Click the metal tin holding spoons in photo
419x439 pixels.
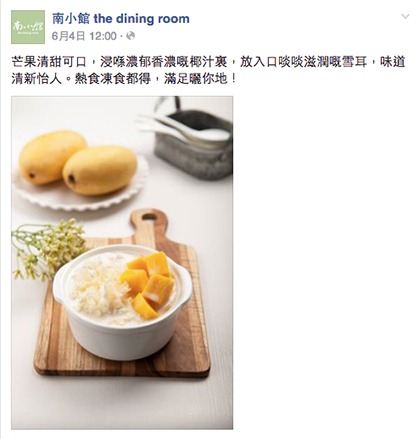pyautogui.click(x=193, y=143)
